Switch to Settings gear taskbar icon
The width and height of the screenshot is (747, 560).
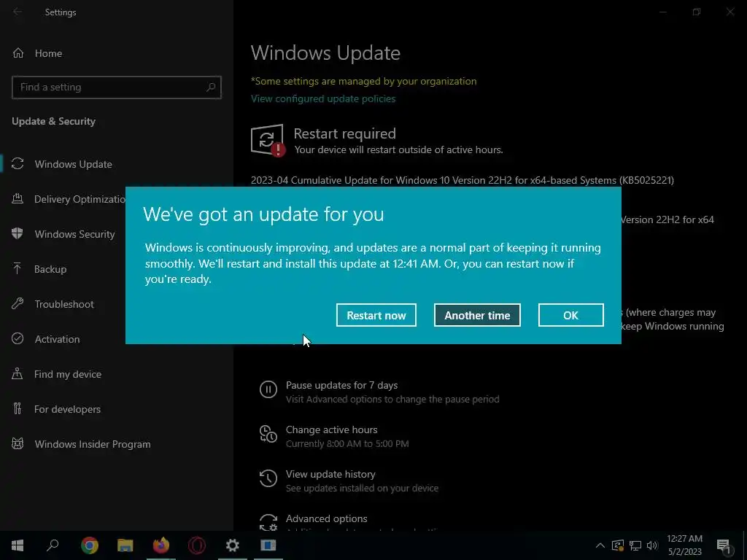tap(233, 545)
